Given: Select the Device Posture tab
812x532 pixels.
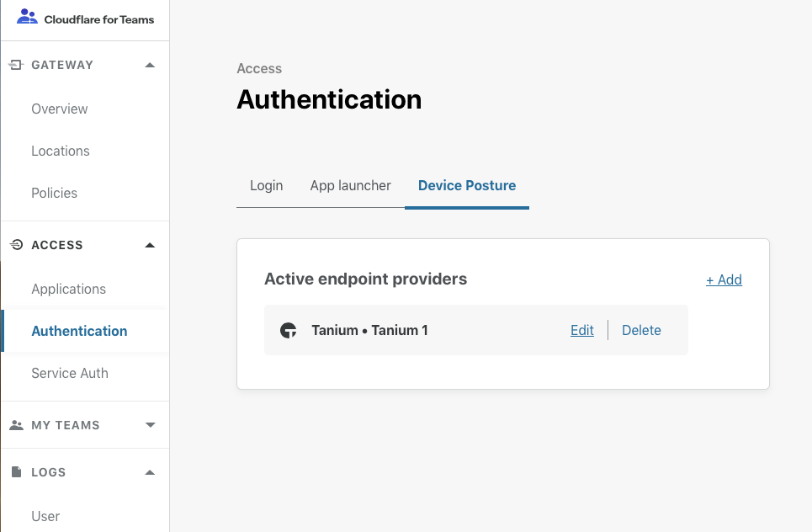Looking at the screenshot, I should [466, 185].
